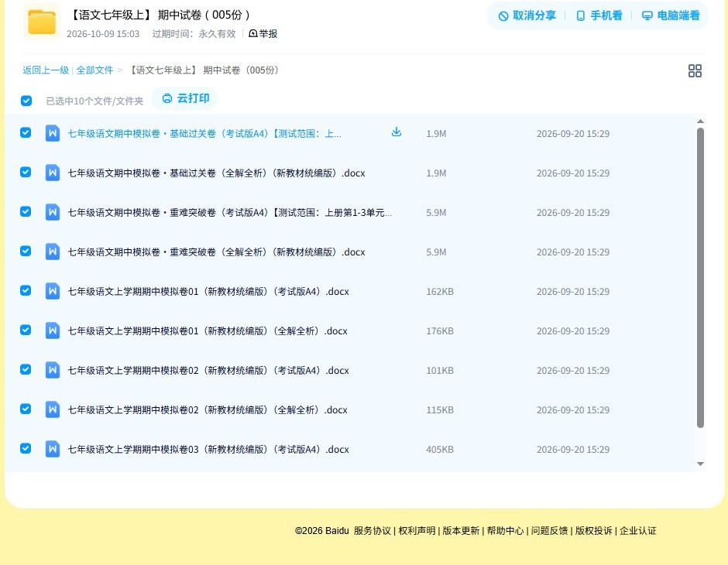Open file 重难突破卷（全解全析）（新教材统编版）.docx
Image resolution: width=728 pixels, height=565 pixels.
(216, 252)
